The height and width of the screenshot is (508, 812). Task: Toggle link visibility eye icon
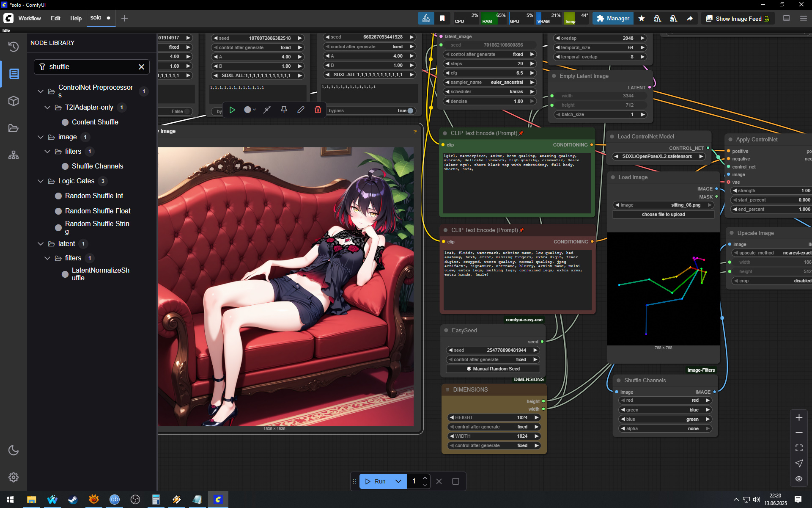(799, 479)
